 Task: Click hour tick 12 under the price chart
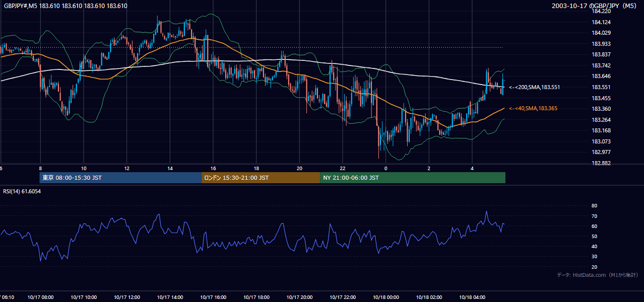coord(127,169)
